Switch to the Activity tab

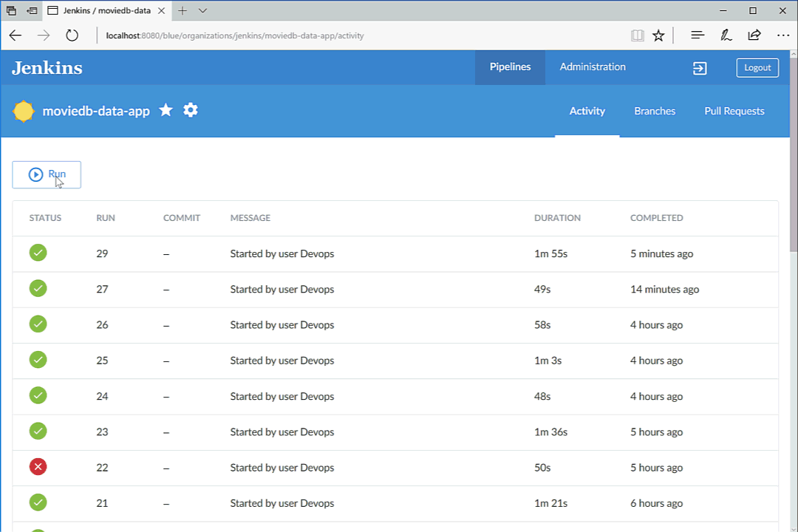[x=587, y=111]
